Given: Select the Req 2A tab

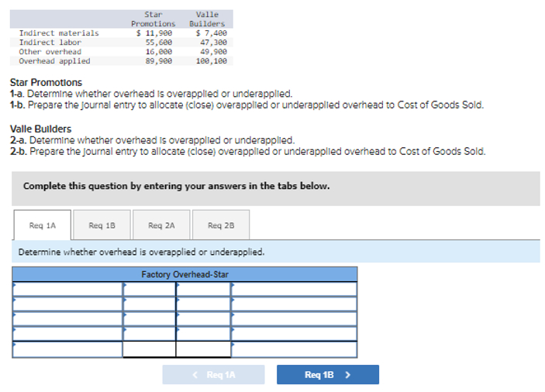Looking at the screenshot, I should tap(161, 225).
